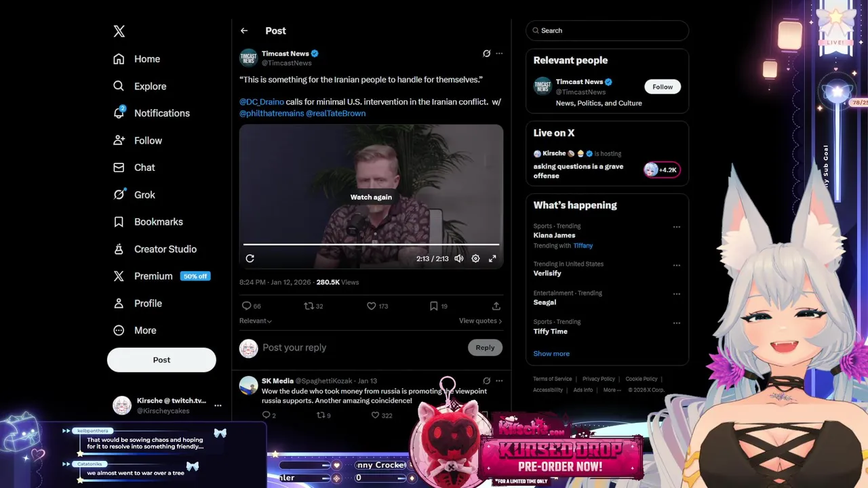
Task: Click the white Post button
Action: pyautogui.click(x=161, y=360)
